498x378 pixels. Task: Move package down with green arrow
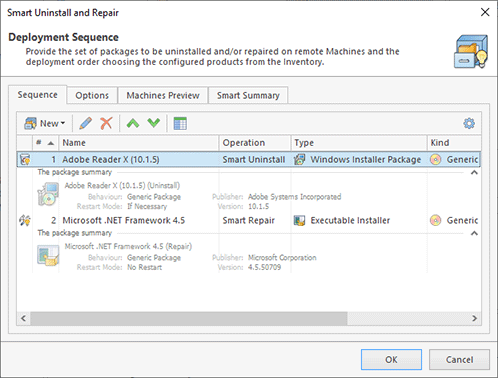[x=154, y=124]
